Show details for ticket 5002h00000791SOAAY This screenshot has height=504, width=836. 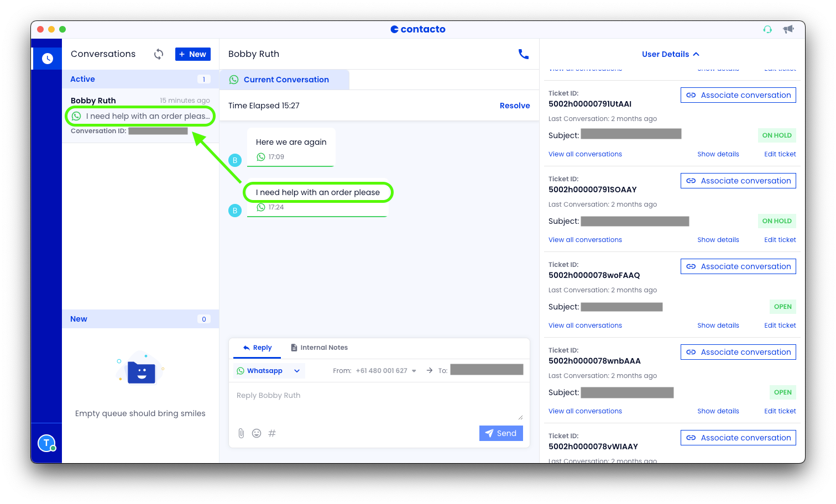pos(718,240)
